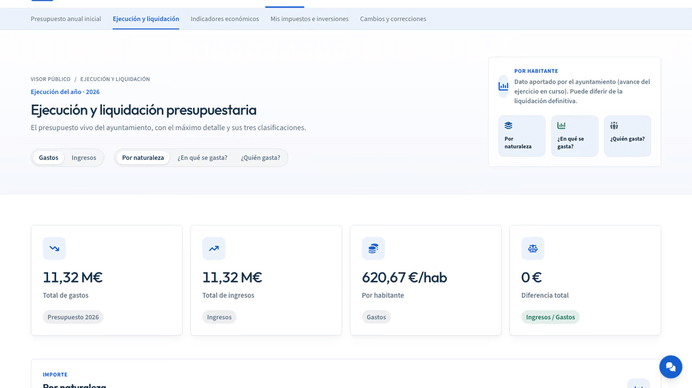Open the Cambios y correcciones tab

(x=393, y=19)
